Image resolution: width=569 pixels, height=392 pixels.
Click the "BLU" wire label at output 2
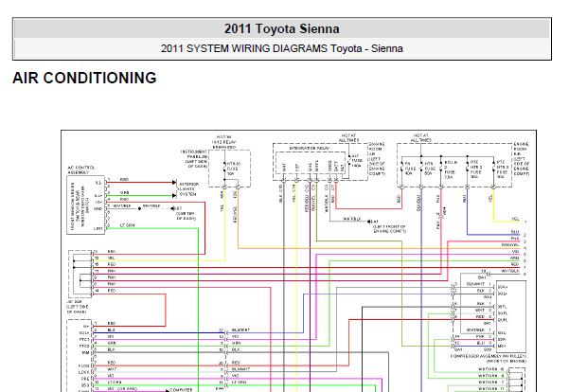click(515, 232)
